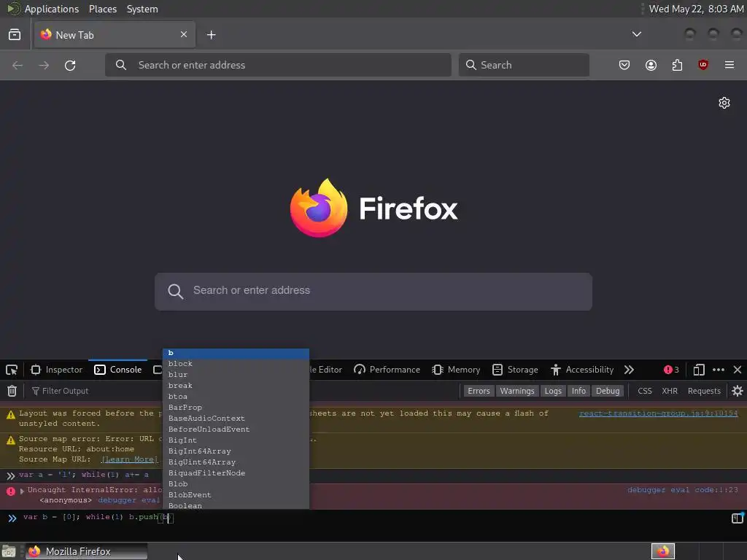Click the page search or enter address field
This screenshot has height=560, width=747.
(x=373, y=292)
